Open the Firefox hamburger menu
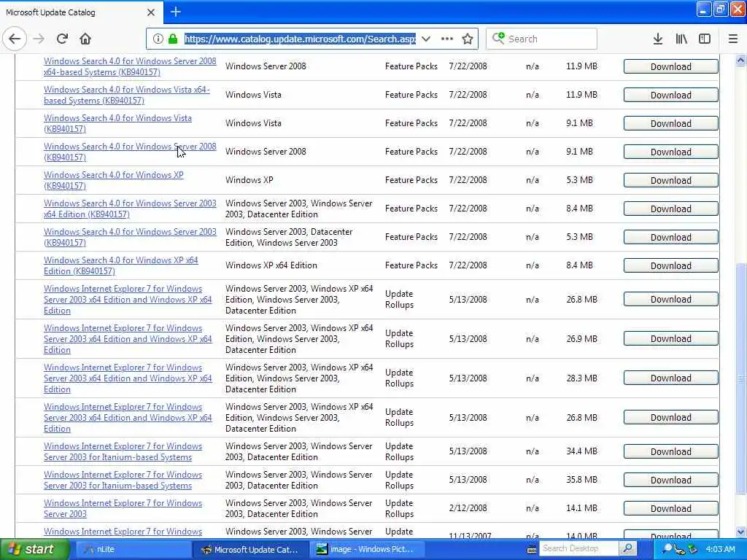This screenshot has width=747, height=560. [733, 39]
